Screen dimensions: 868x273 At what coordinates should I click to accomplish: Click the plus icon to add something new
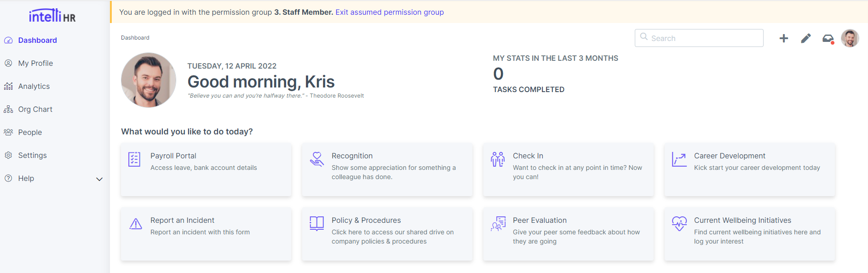783,38
